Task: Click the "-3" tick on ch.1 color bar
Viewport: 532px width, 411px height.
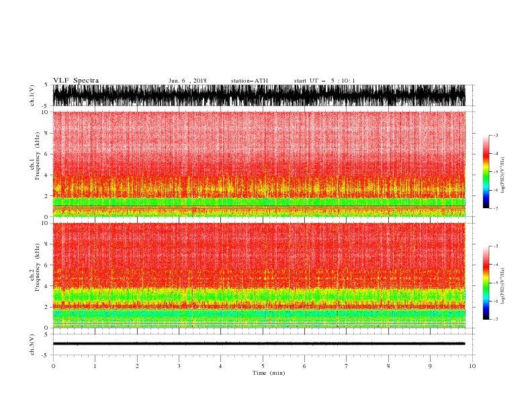Action: (496, 135)
